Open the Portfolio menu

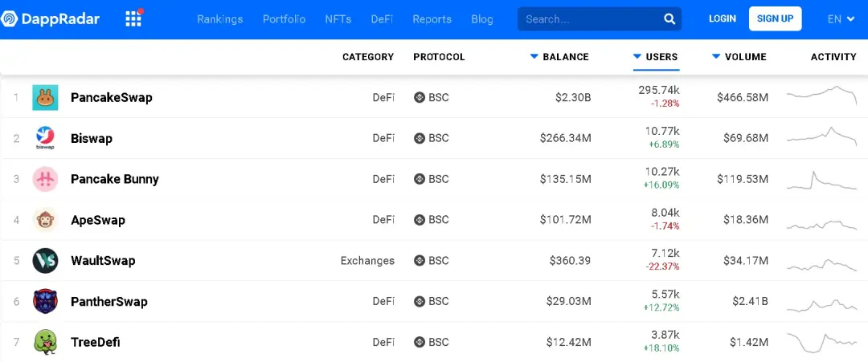click(x=284, y=19)
